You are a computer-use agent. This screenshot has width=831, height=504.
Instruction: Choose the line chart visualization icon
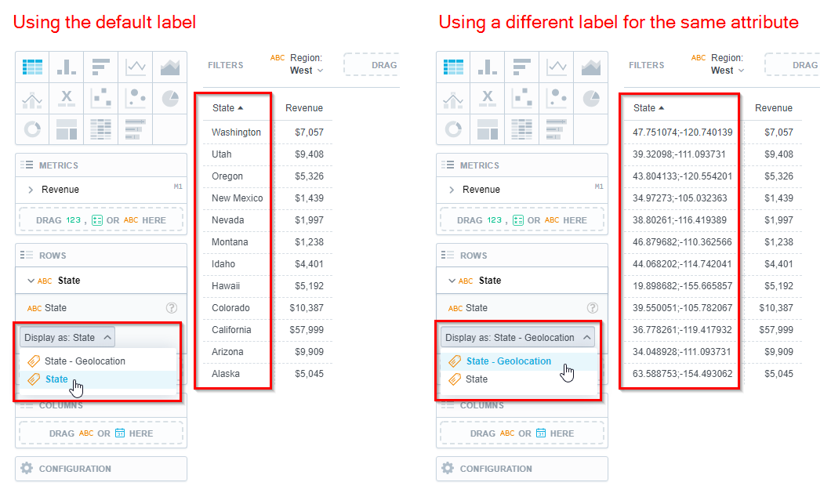coord(135,68)
